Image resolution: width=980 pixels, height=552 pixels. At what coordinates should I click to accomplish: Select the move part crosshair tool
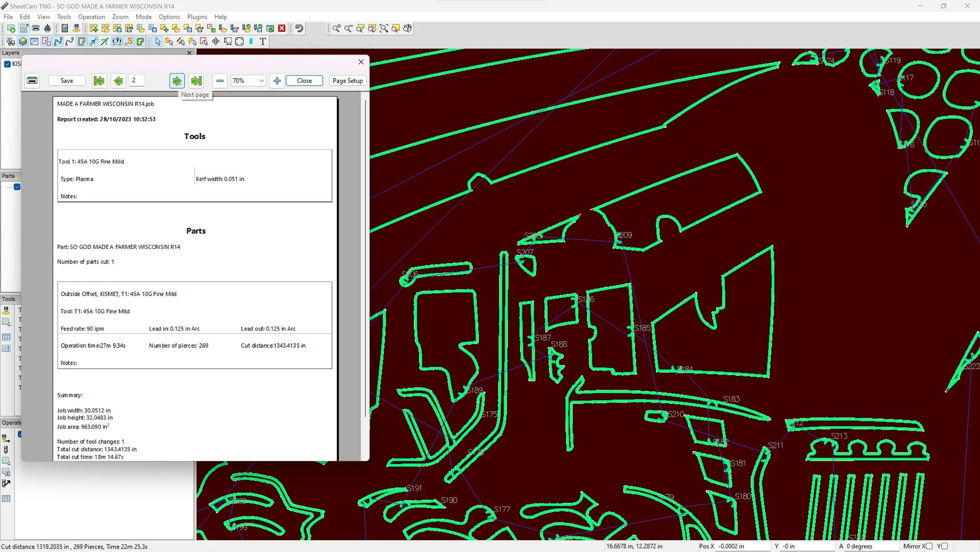216,42
